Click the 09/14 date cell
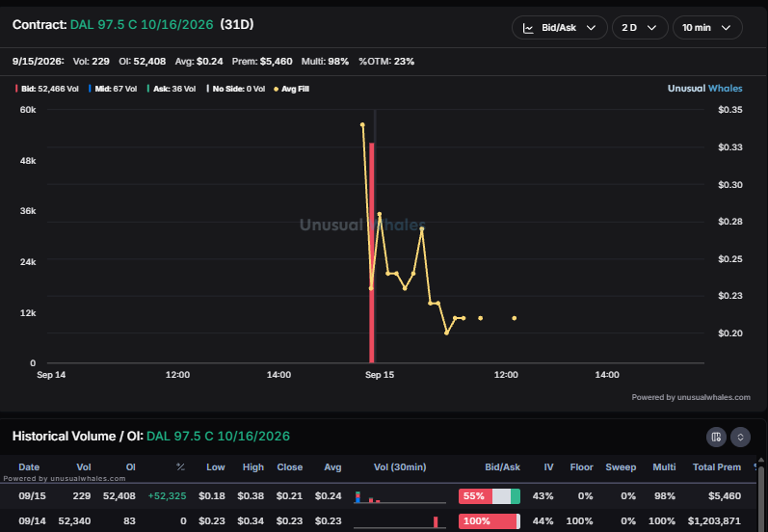 [33, 520]
